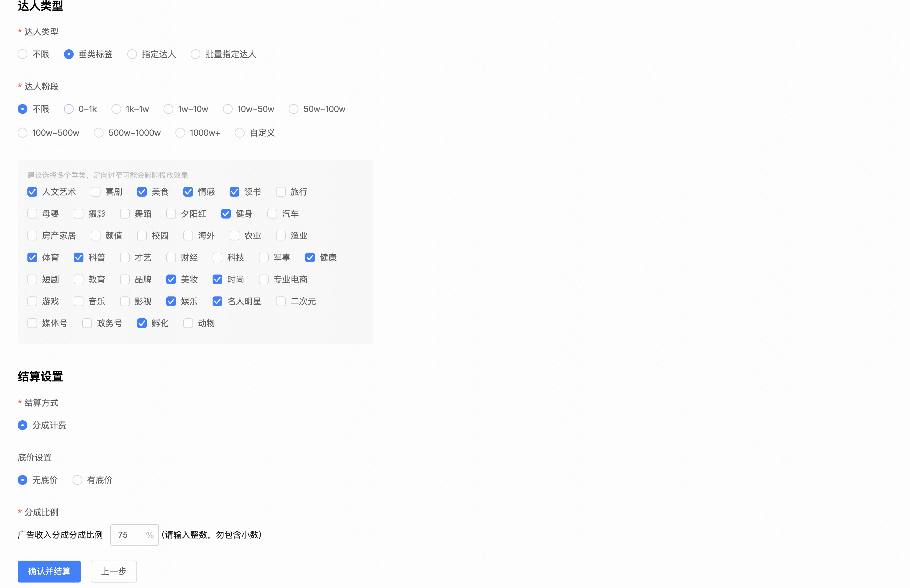Check the 舞蹈 checkbox

point(125,214)
